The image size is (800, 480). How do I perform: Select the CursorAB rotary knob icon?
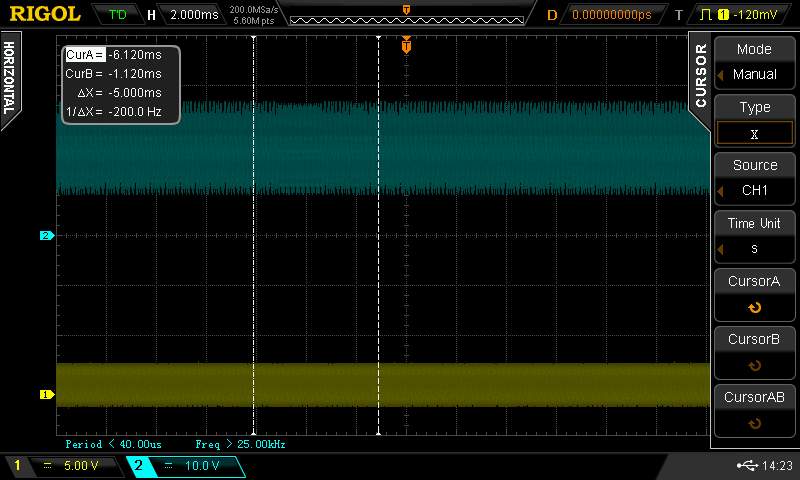point(754,424)
